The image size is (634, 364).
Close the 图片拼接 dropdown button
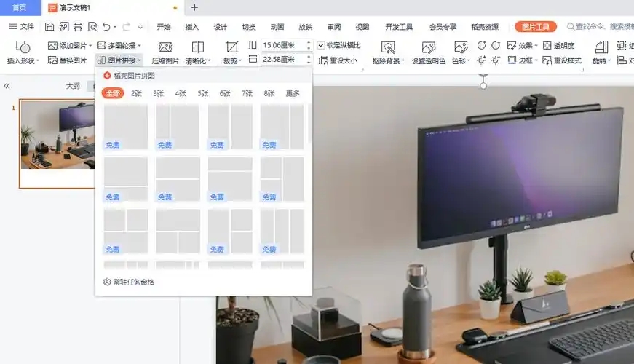click(119, 60)
